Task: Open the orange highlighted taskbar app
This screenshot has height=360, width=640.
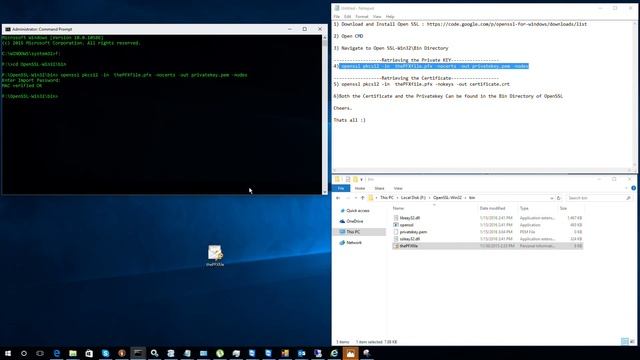Action: tap(350, 353)
